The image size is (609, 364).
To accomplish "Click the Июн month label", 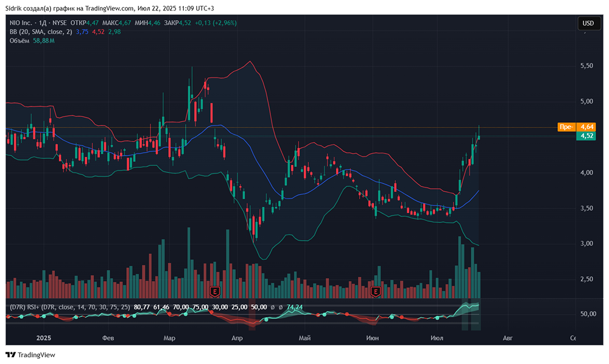I will [x=373, y=338].
